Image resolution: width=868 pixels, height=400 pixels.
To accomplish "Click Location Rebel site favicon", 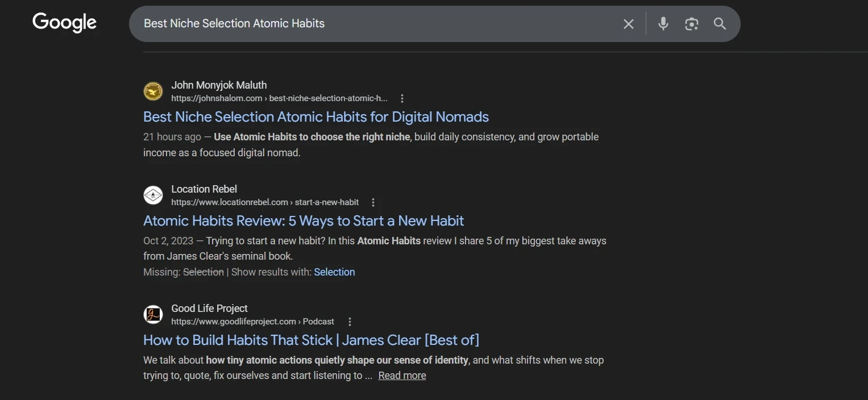I will coord(153,195).
